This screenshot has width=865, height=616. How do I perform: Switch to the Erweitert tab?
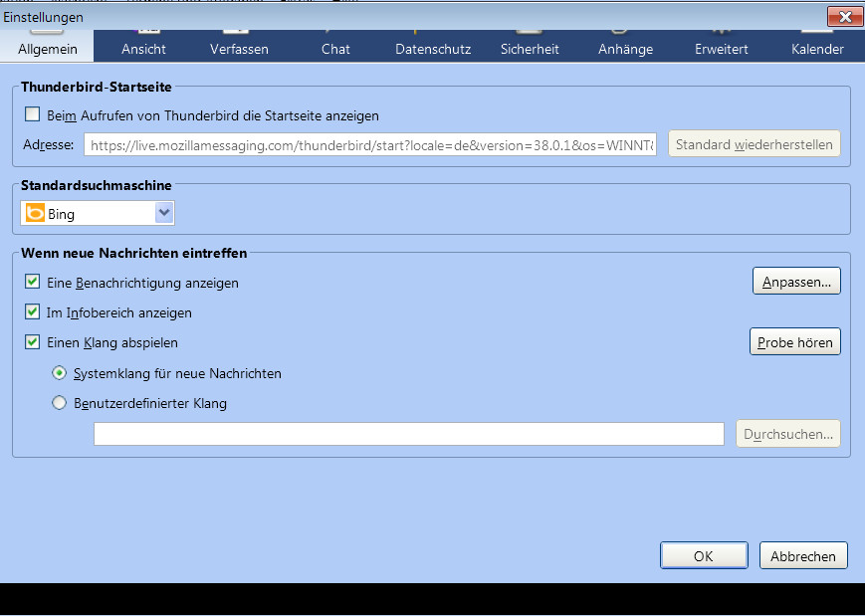pyautogui.click(x=722, y=47)
